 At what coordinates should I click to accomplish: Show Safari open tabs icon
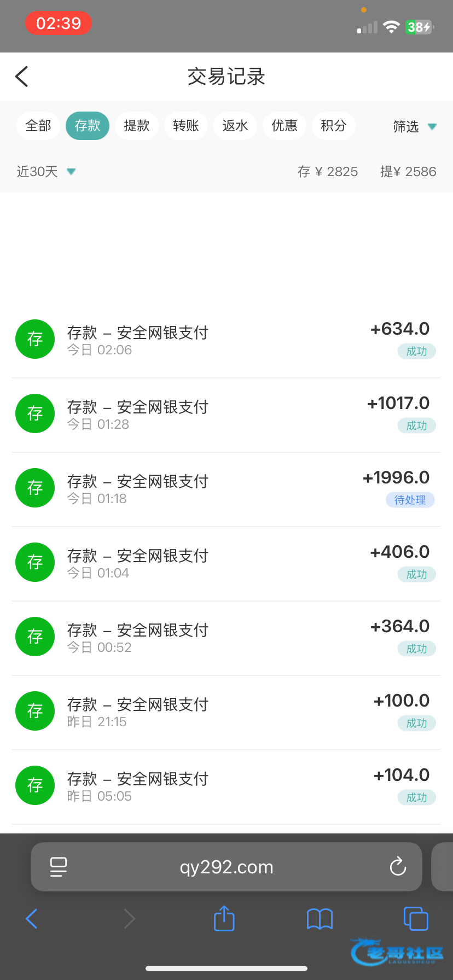(416, 919)
